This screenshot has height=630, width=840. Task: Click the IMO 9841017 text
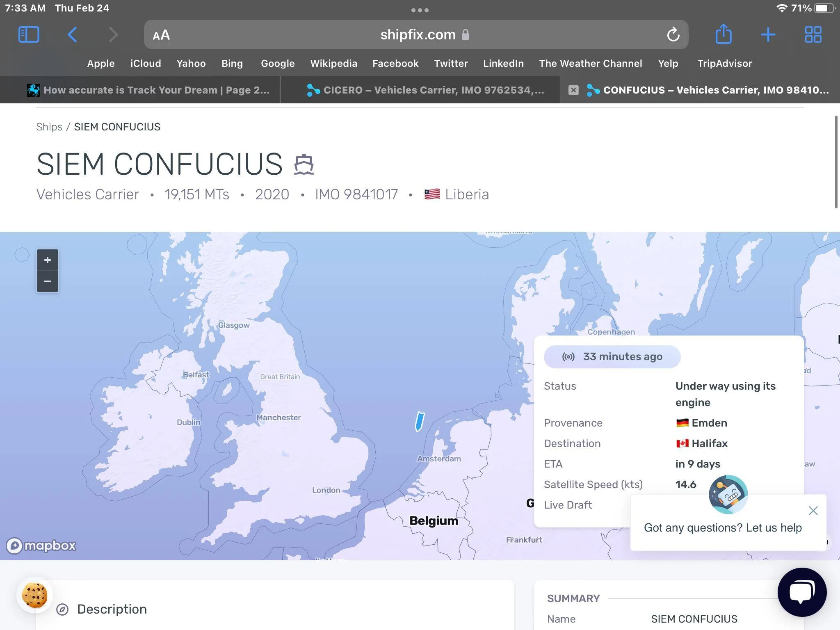tap(356, 194)
